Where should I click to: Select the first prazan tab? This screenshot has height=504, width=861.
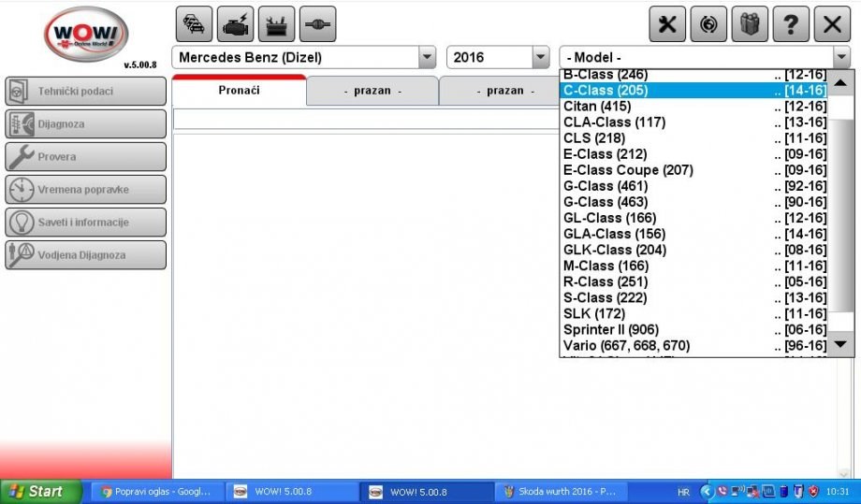[x=372, y=91]
